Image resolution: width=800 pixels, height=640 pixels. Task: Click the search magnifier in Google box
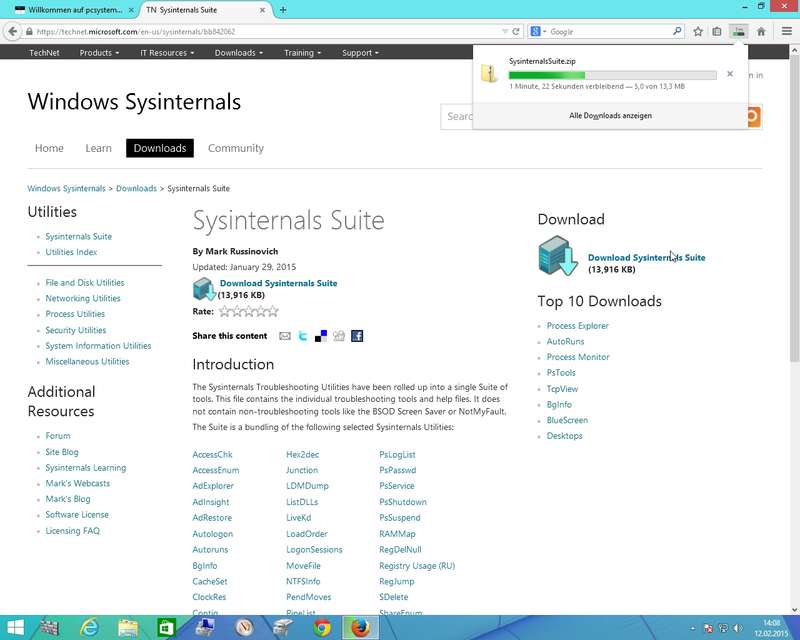click(x=677, y=31)
